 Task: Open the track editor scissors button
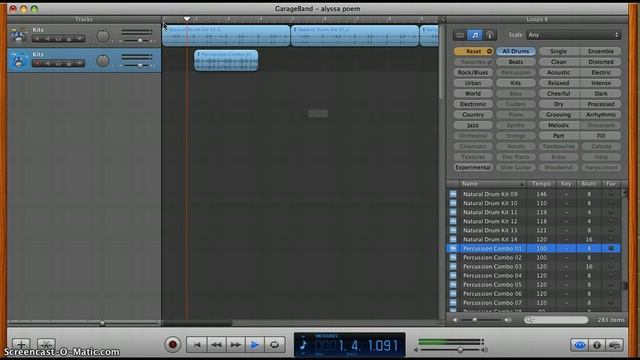pyautogui.click(x=46, y=344)
